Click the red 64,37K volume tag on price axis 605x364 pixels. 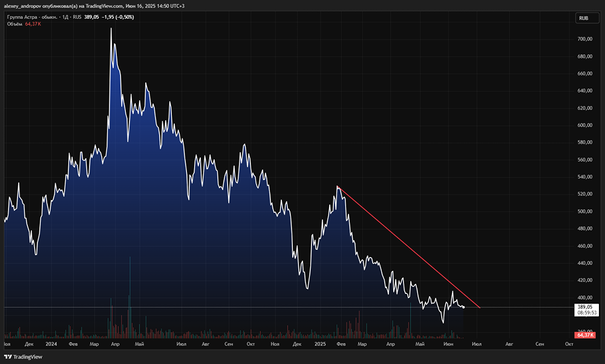tap(586, 335)
